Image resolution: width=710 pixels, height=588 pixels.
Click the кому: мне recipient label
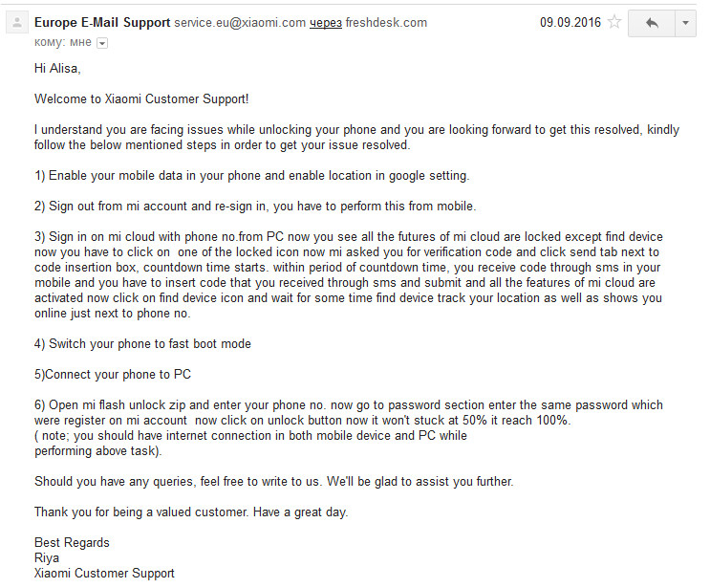pos(63,42)
